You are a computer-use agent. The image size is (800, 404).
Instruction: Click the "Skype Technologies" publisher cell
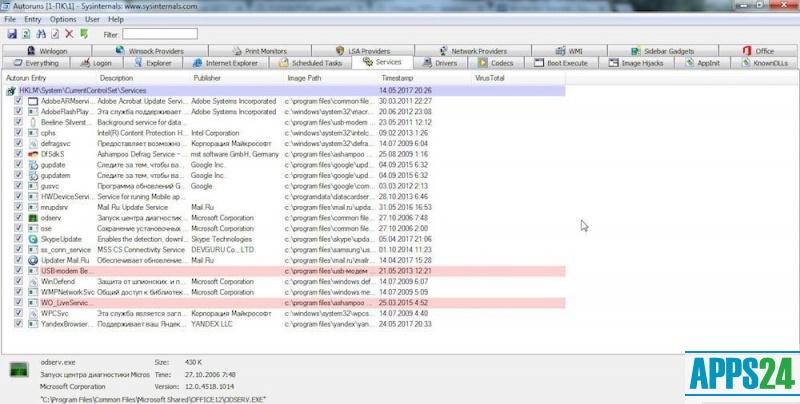(221, 239)
